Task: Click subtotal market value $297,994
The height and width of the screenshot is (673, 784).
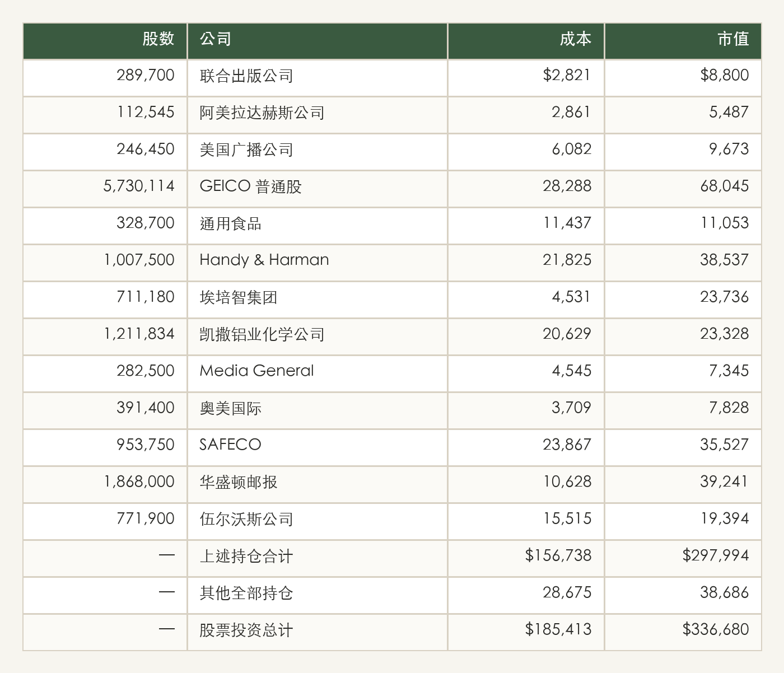Action: (716, 556)
